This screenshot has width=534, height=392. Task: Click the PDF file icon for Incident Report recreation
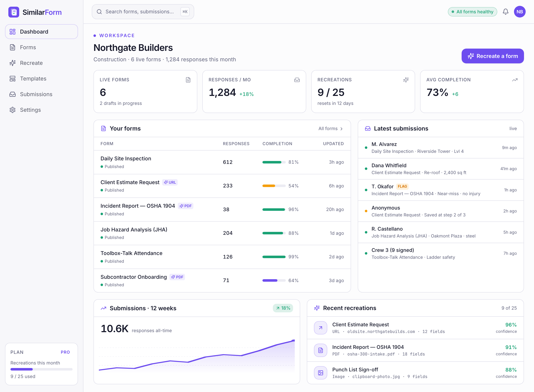click(321, 350)
